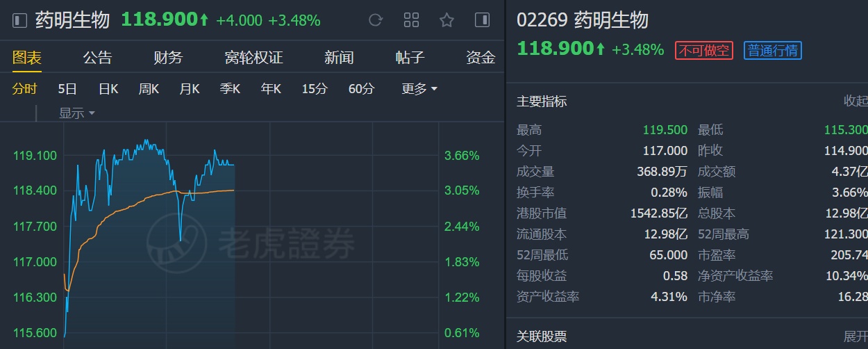
Task: Click the 昨收 value 114.900
Action: tap(846, 151)
